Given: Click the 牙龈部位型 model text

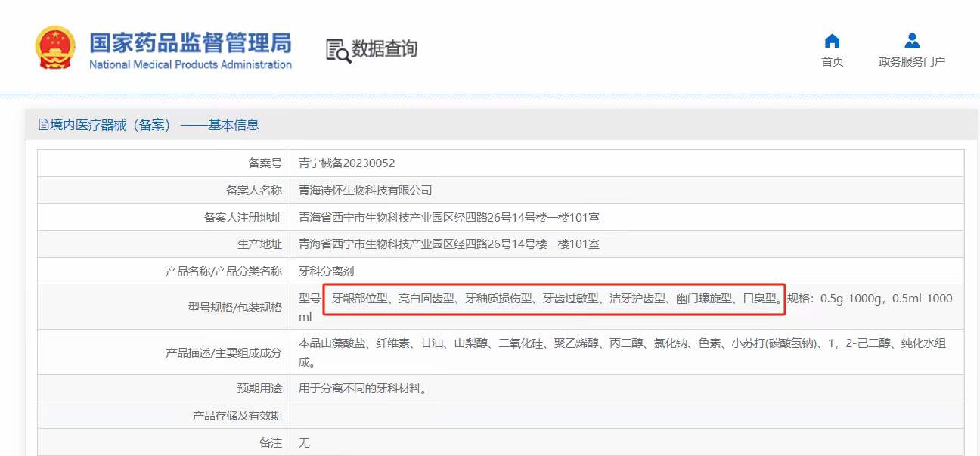Looking at the screenshot, I should [360, 299].
